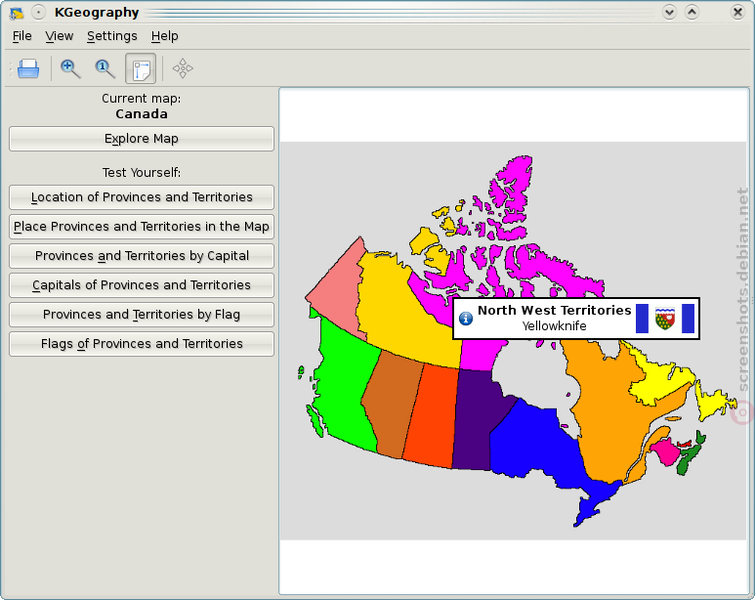This screenshot has height=600, width=755.
Task: Click the blue Ontario region on map
Action: coord(534,443)
